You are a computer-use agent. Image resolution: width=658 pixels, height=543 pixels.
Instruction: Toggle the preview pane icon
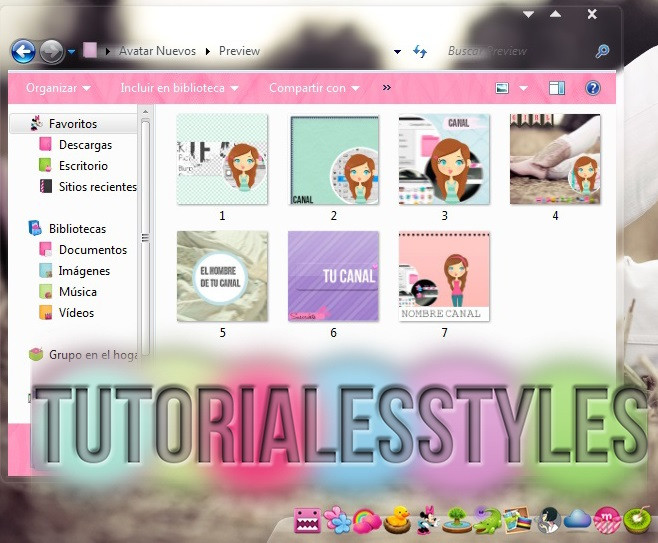[557, 88]
